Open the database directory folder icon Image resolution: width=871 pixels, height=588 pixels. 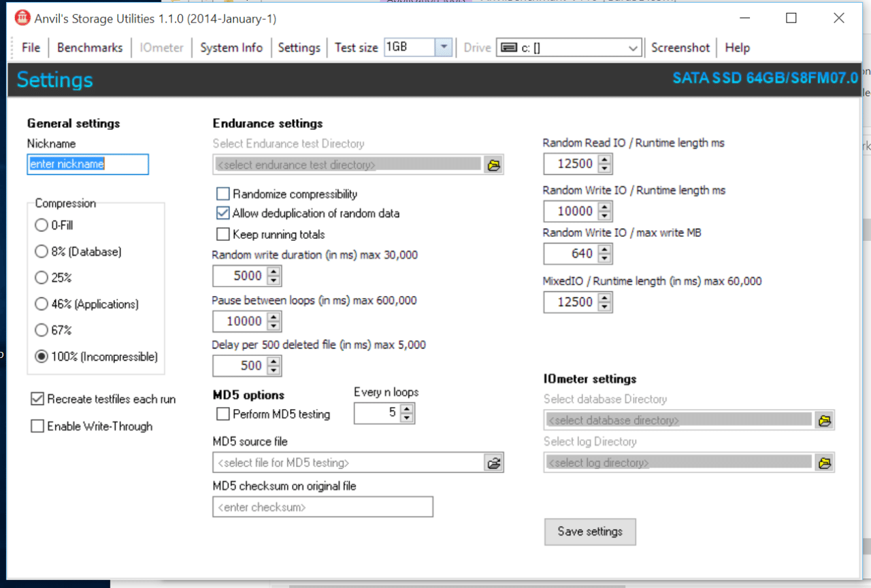(x=825, y=421)
